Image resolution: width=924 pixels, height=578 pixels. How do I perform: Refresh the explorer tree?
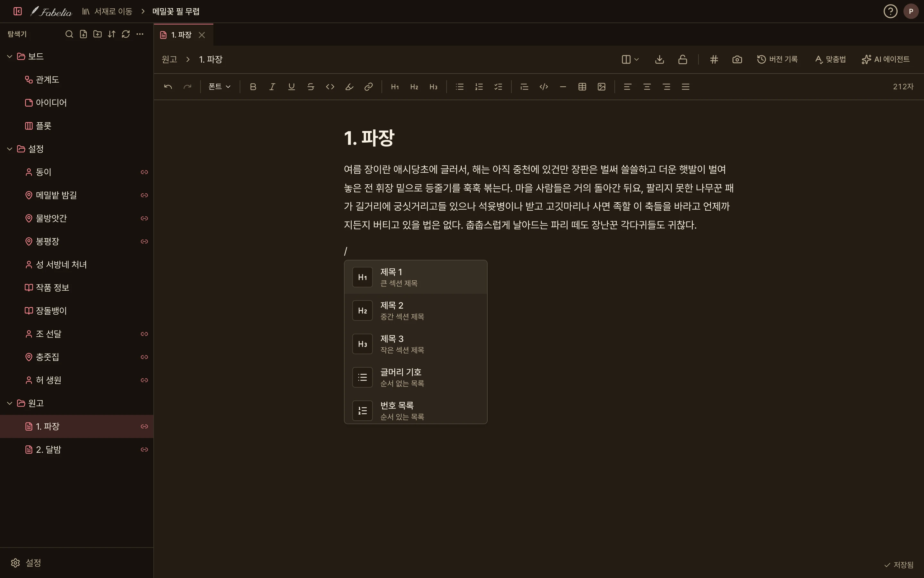126,34
